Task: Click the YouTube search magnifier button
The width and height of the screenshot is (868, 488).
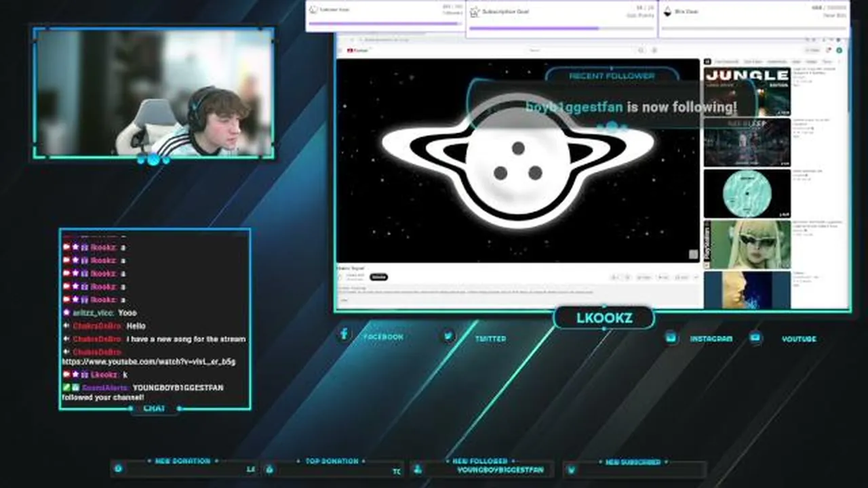Action: click(x=640, y=50)
